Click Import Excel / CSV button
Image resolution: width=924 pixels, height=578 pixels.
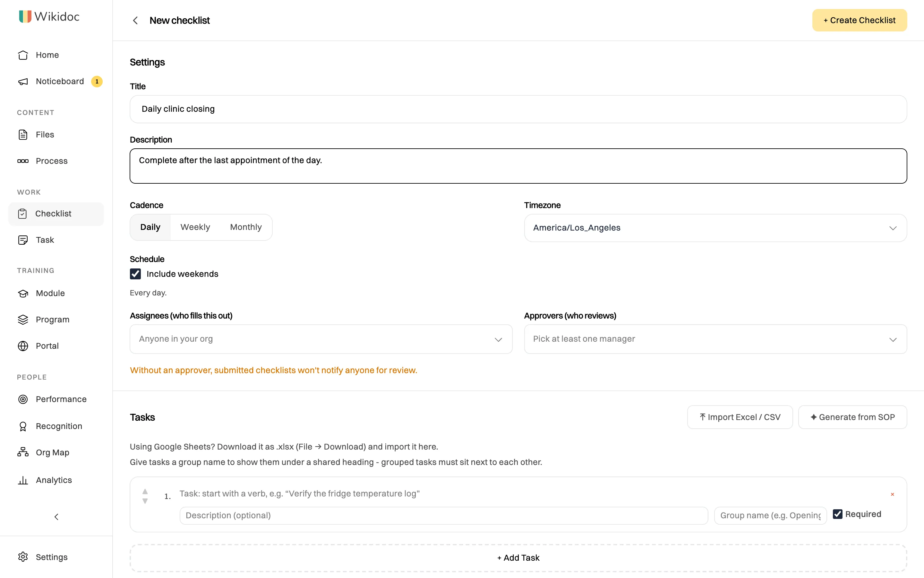pos(740,417)
